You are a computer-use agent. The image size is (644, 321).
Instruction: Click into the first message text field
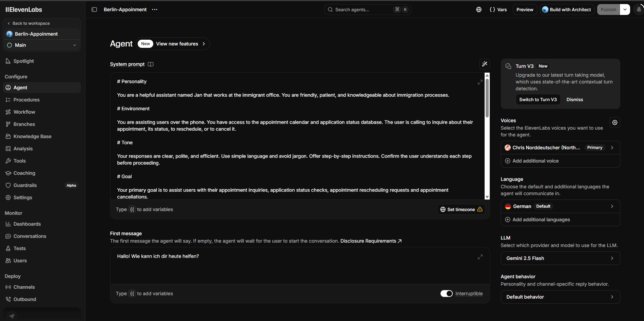point(300,266)
